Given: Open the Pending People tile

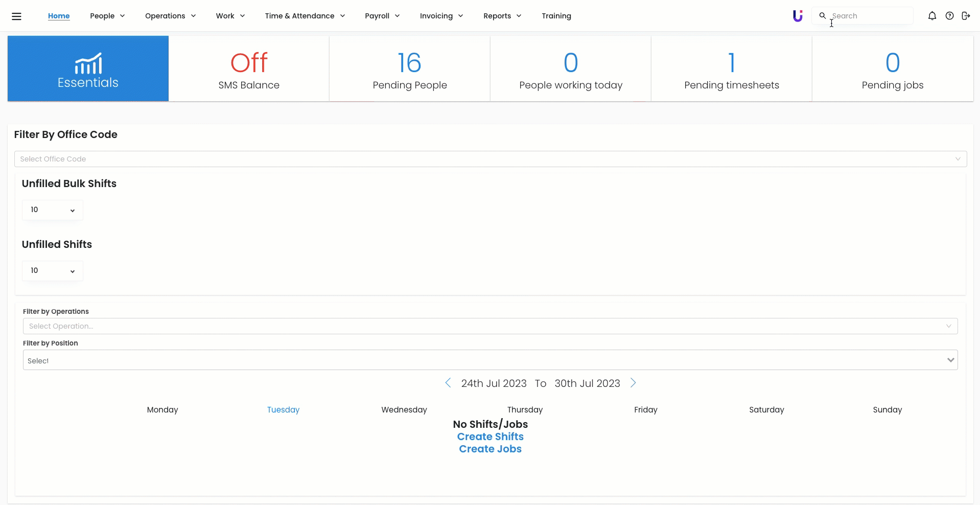Looking at the screenshot, I should pyautogui.click(x=410, y=68).
